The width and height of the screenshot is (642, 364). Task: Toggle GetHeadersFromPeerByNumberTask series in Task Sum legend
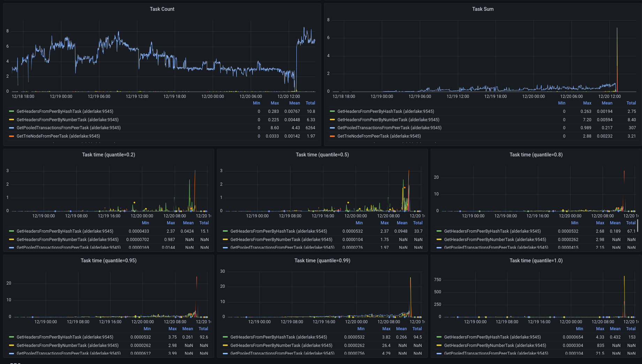click(x=388, y=120)
